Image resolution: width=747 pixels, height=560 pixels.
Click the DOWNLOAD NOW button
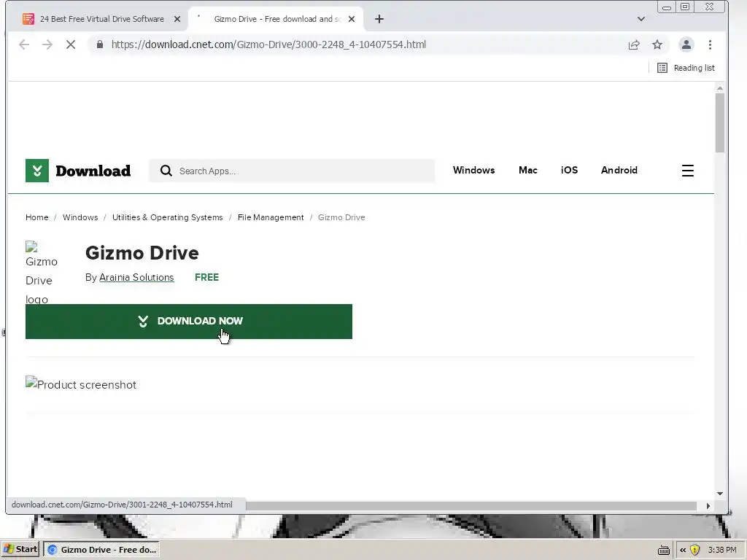click(x=189, y=322)
